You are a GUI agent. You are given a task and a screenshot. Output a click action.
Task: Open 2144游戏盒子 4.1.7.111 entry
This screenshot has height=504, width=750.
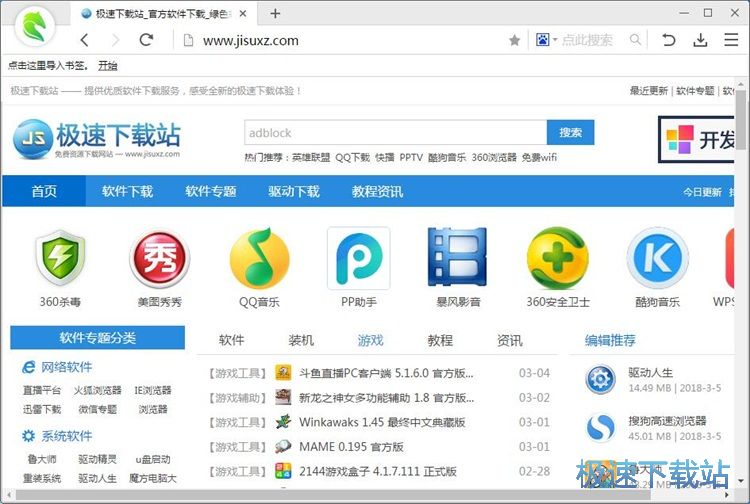click(x=378, y=471)
